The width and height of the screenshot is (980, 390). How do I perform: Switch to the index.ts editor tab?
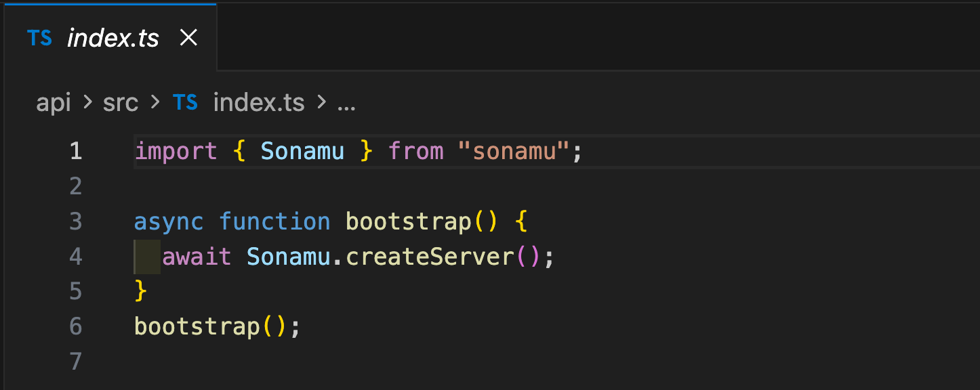[112, 38]
